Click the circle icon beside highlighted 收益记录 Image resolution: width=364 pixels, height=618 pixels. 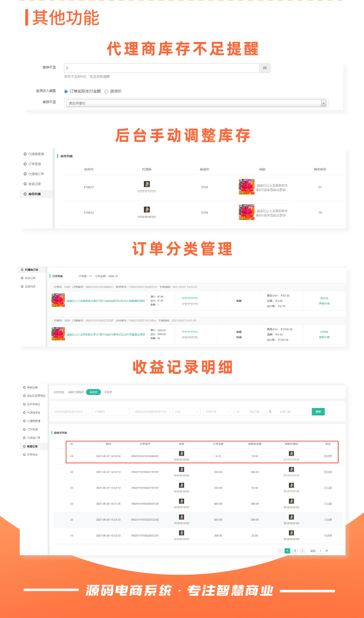pos(24,446)
